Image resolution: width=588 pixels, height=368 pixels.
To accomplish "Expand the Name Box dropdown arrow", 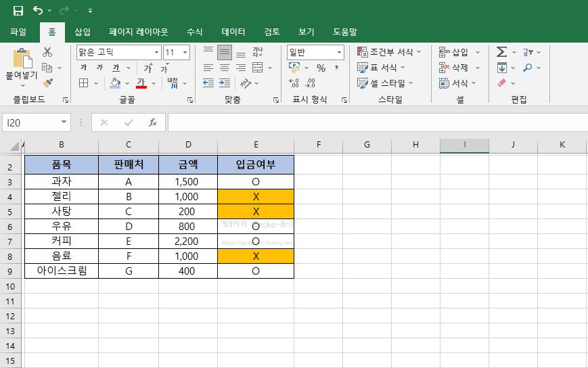I will tap(64, 122).
